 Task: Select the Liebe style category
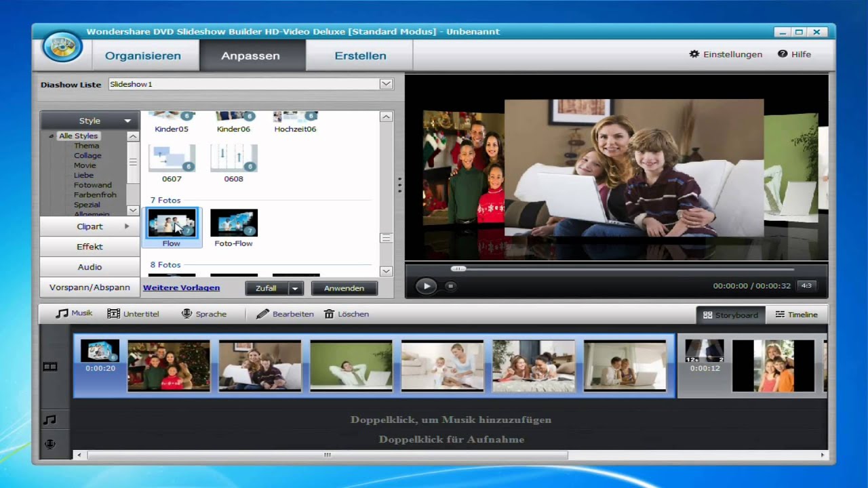(x=83, y=175)
